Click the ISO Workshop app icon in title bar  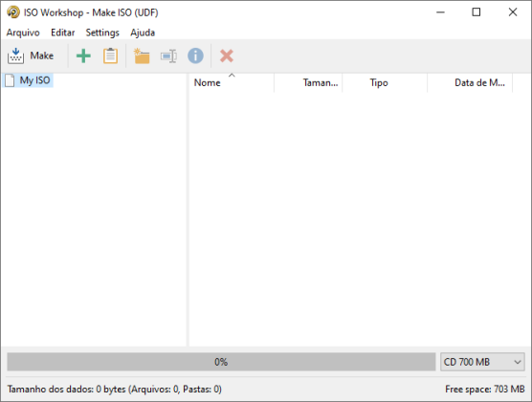pyautogui.click(x=13, y=12)
